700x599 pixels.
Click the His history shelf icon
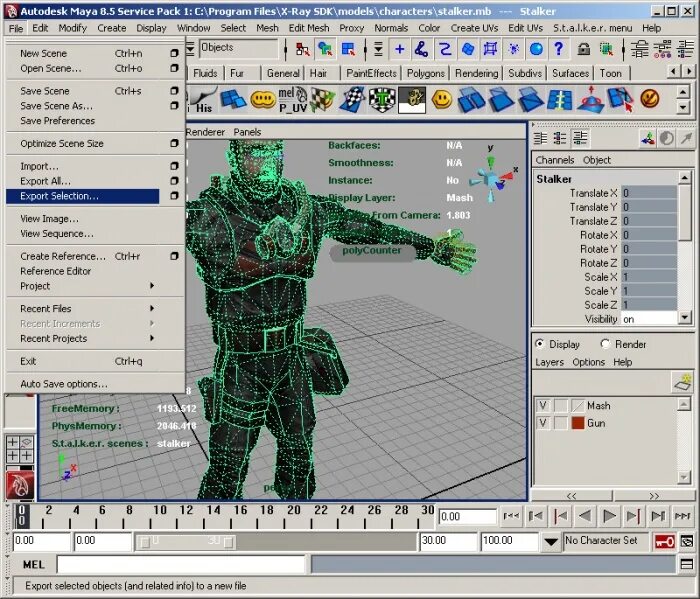point(202,100)
